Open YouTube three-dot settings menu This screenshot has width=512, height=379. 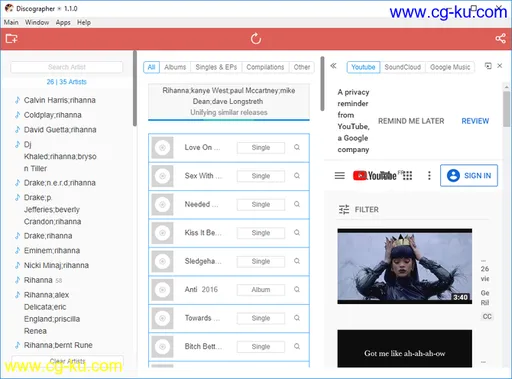pyautogui.click(x=429, y=175)
